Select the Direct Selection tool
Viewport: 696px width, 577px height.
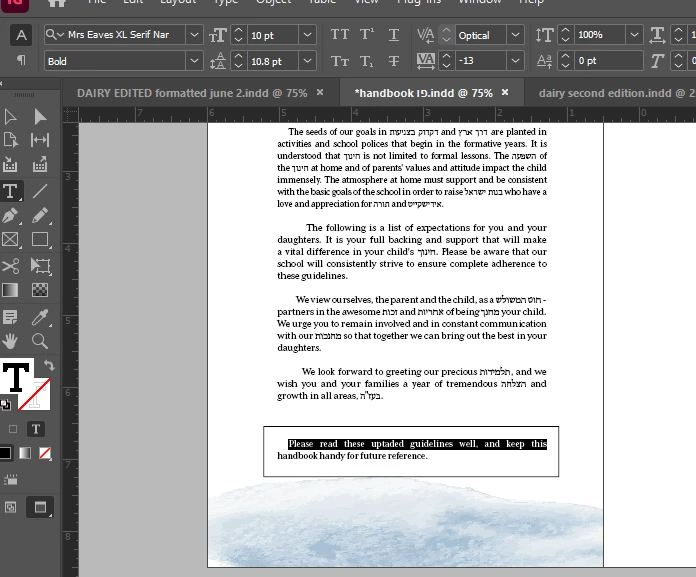tap(40, 117)
